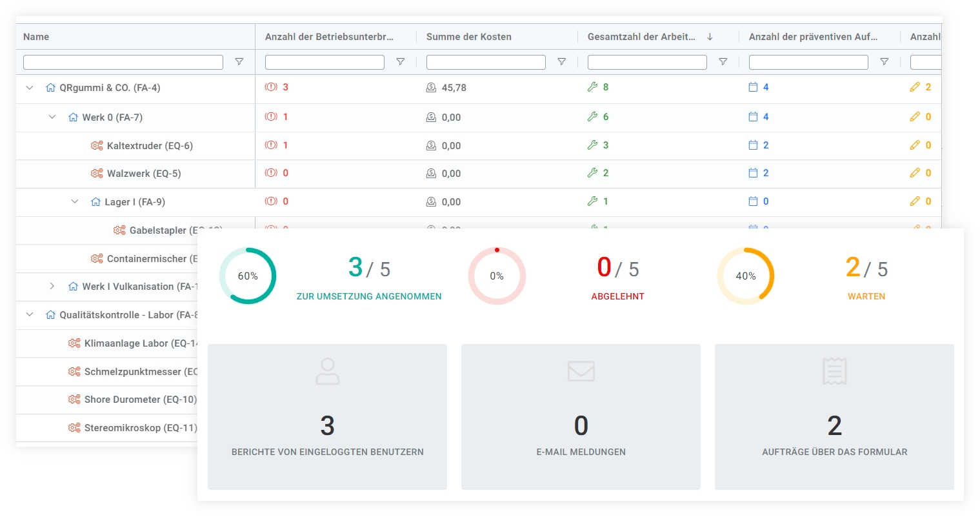Click the ABGELEHNT label
The image size is (980, 517).
coord(618,296)
